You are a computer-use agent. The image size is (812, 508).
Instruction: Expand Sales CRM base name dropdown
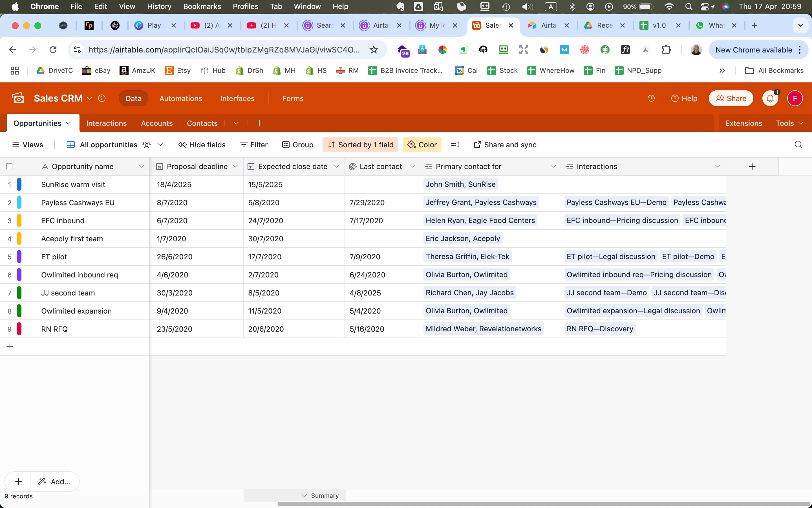pos(89,98)
